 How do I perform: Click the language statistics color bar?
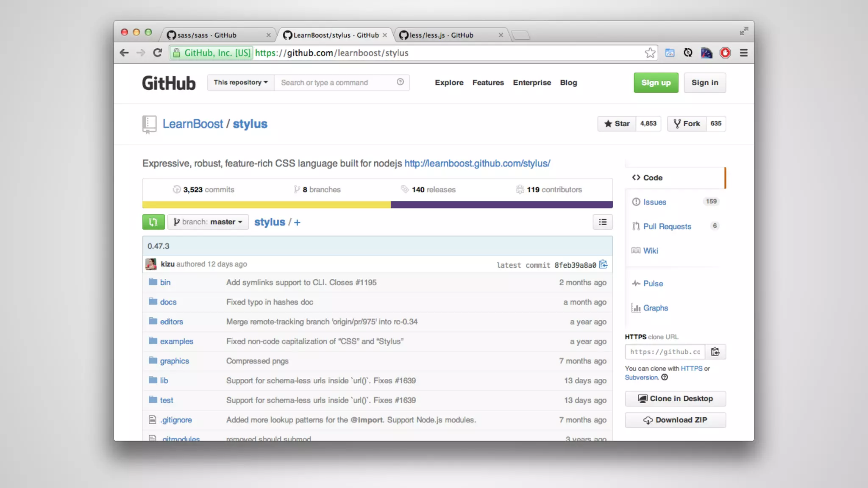377,205
